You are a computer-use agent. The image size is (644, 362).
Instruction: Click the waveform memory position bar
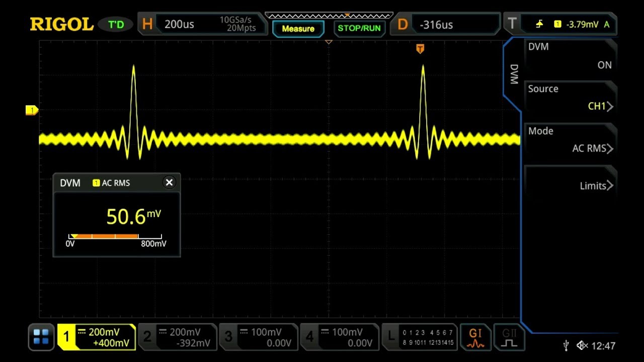(329, 15)
